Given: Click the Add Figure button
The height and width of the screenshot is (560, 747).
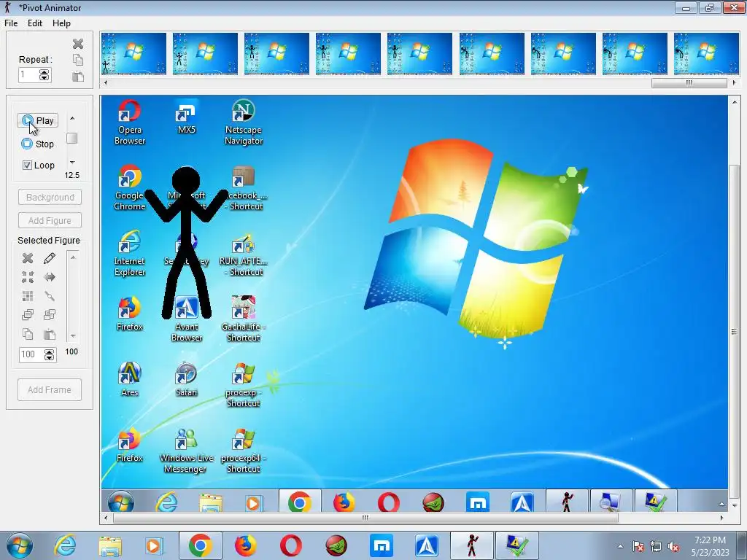Looking at the screenshot, I should tap(50, 220).
